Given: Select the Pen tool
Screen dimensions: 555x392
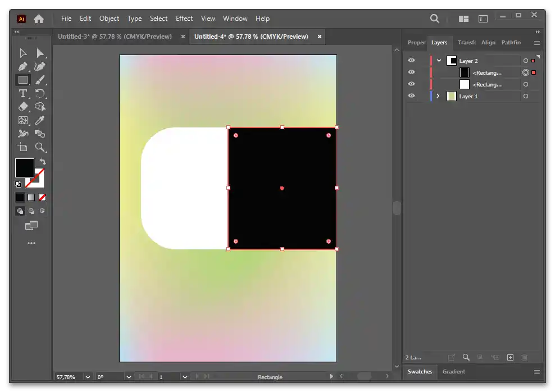Looking at the screenshot, I should coord(23,66).
